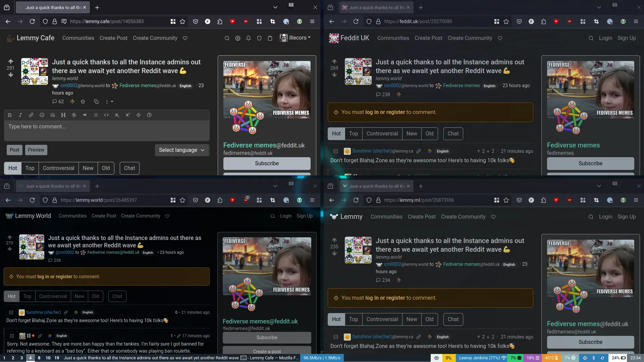This screenshot has width=644, height=362.
Task: Apply strikethrough in the comment editor toolbar
Action: click(74, 115)
